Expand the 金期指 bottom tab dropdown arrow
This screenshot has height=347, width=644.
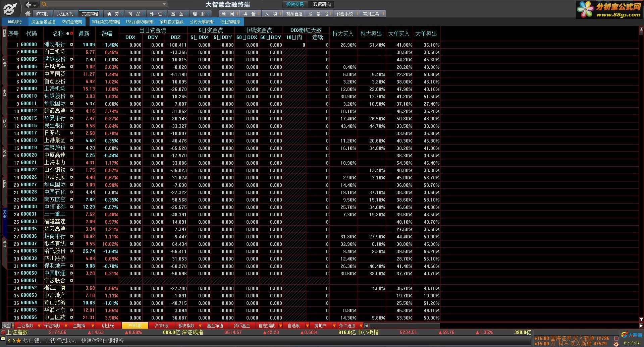coord(93,326)
